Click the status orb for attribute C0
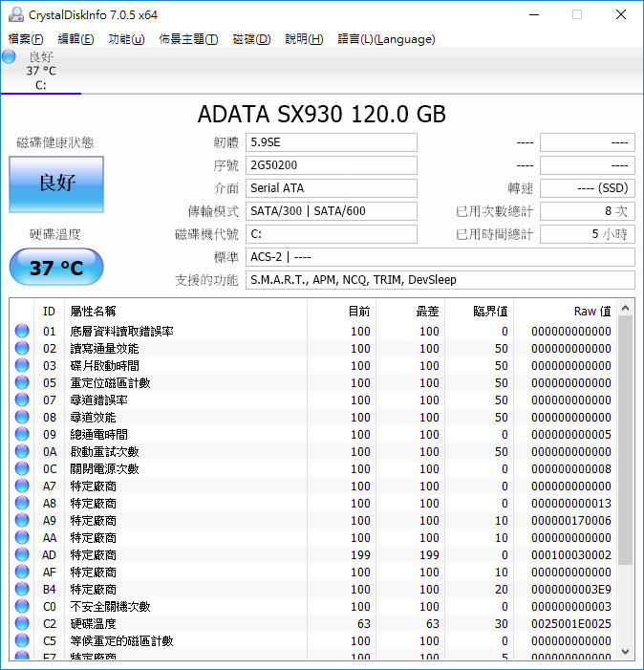Screen dimensions: 644x670 22,606
